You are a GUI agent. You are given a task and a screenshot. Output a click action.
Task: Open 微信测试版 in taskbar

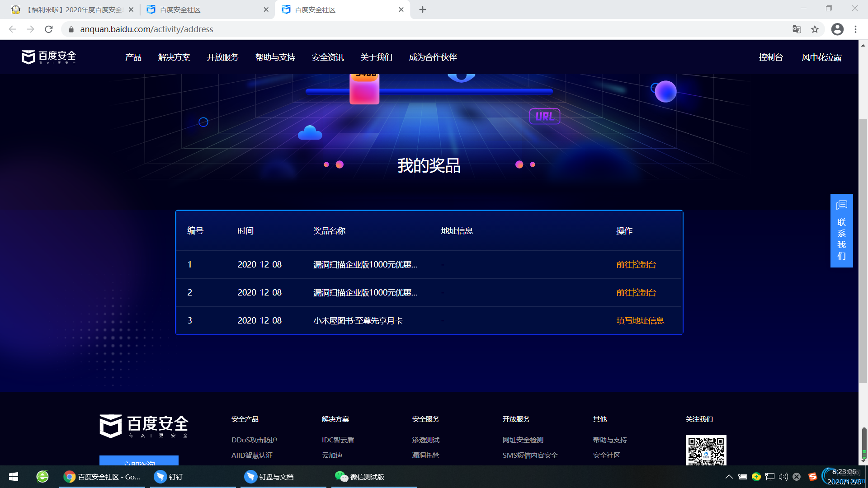tap(374, 477)
